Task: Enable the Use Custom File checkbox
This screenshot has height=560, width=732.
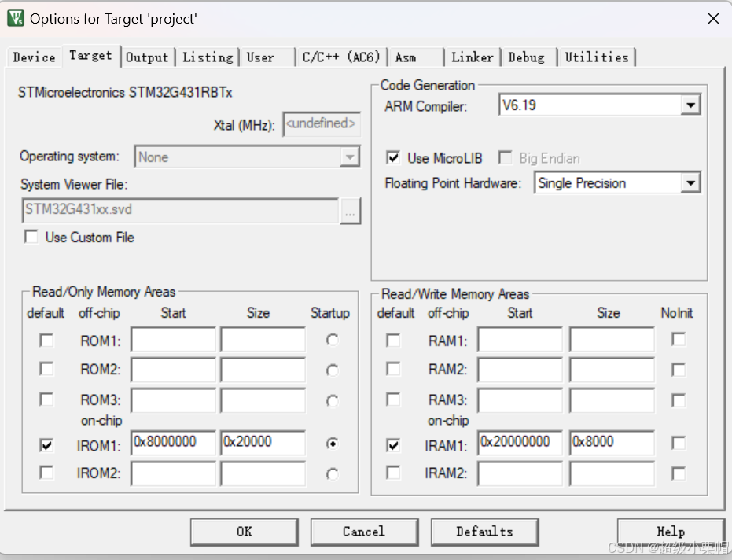Action: [x=31, y=238]
